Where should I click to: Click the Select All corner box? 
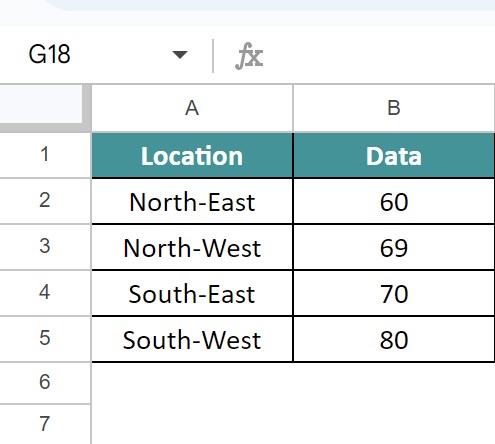tap(45, 108)
